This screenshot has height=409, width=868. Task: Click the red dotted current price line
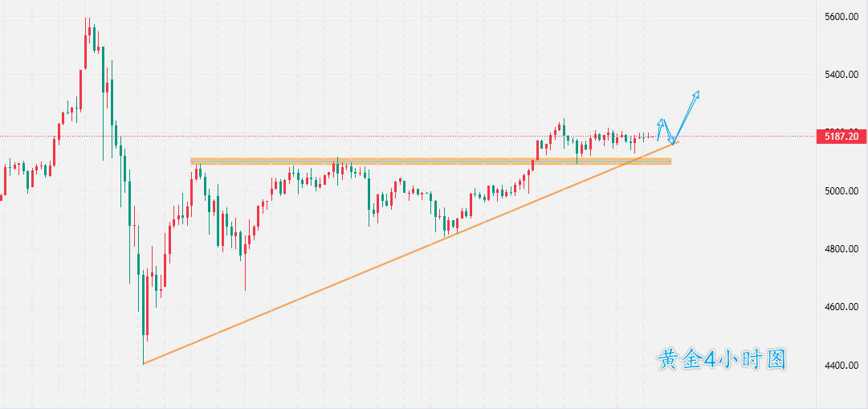401,137
